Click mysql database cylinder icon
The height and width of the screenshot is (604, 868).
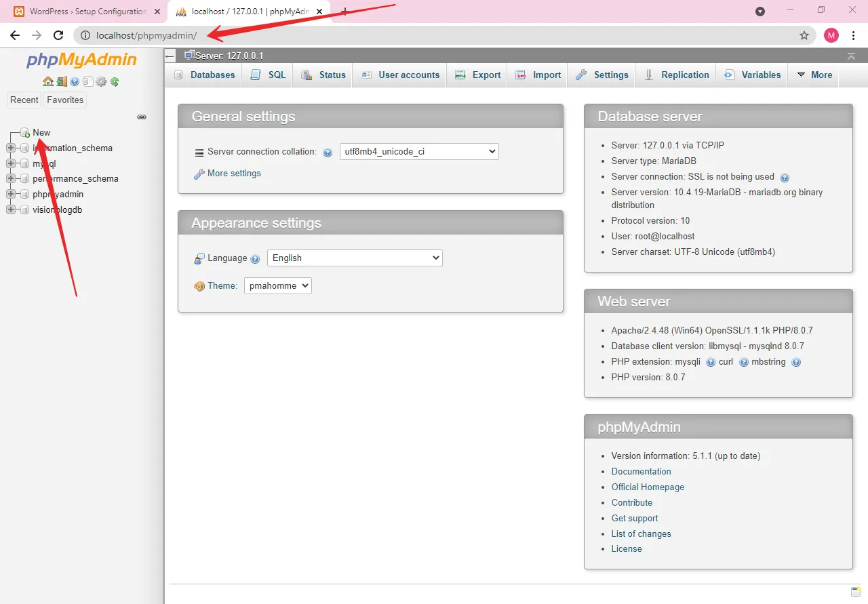tap(25, 163)
